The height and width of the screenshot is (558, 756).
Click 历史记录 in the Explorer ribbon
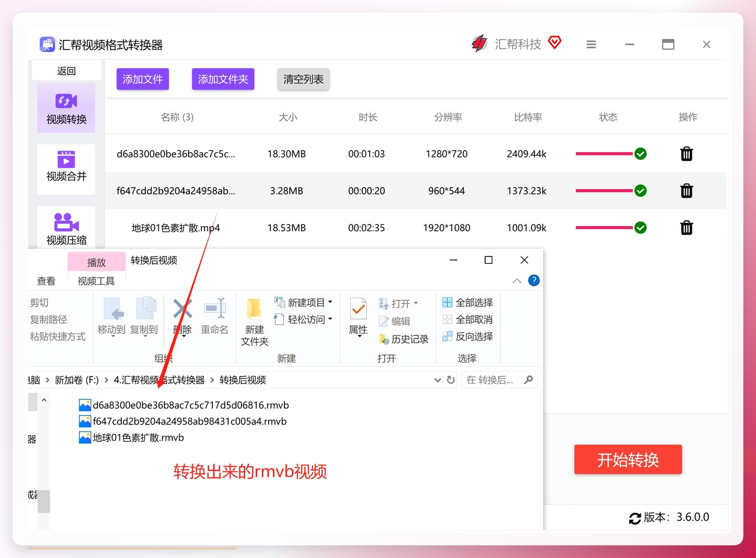403,339
